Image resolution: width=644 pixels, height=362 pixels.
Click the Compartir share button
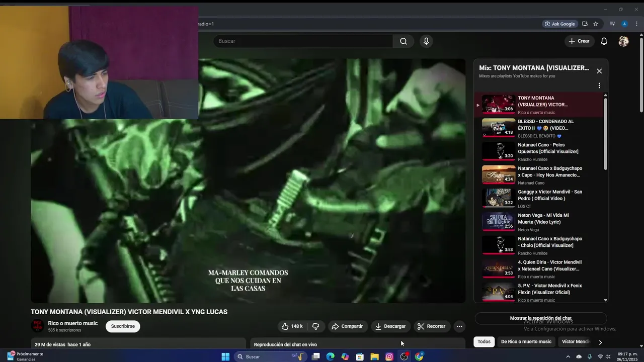pyautogui.click(x=347, y=326)
